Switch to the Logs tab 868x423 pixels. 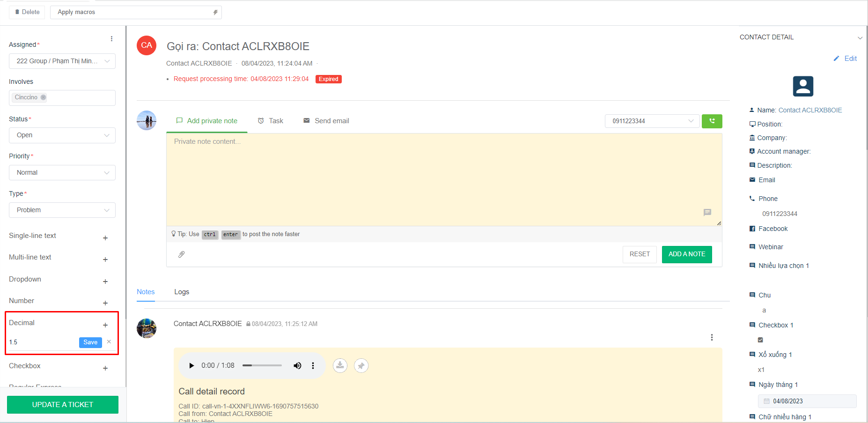(x=182, y=292)
